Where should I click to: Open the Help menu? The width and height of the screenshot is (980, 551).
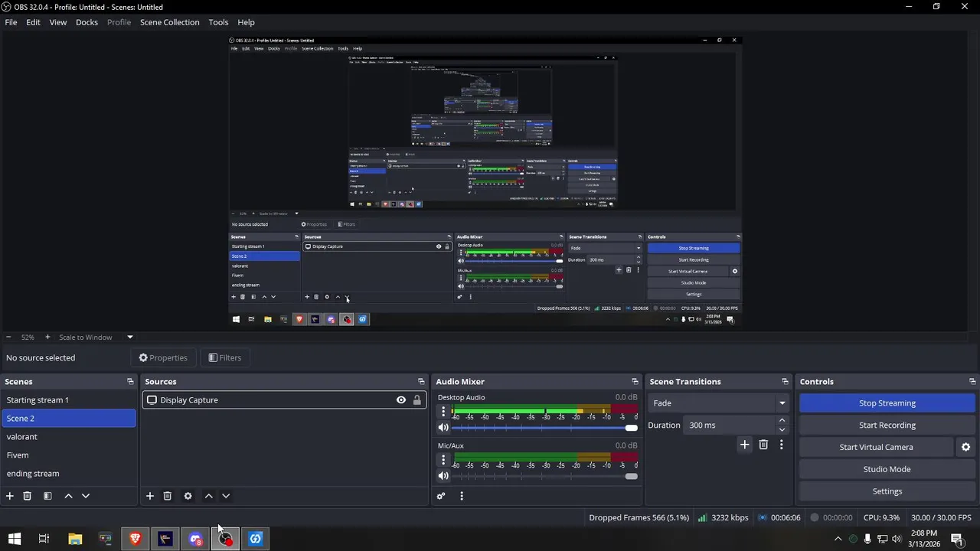click(x=246, y=22)
